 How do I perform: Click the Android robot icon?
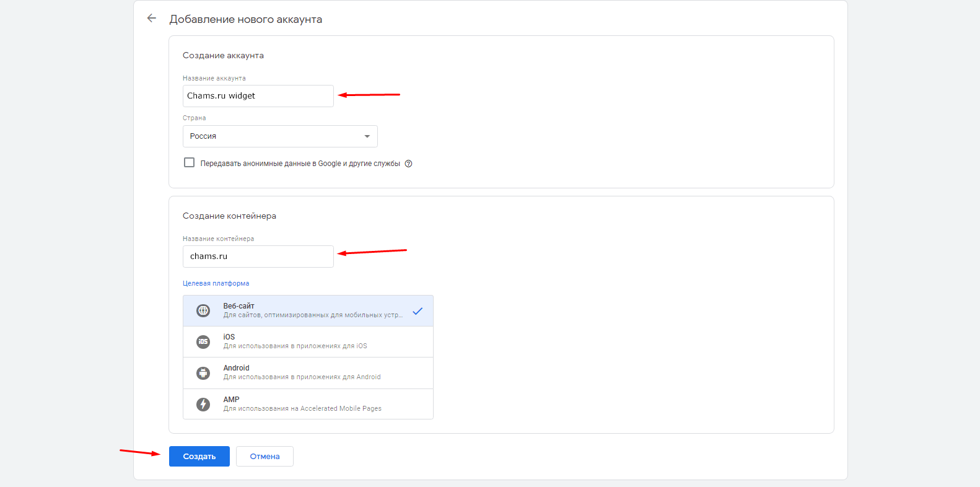coord(203,373)
